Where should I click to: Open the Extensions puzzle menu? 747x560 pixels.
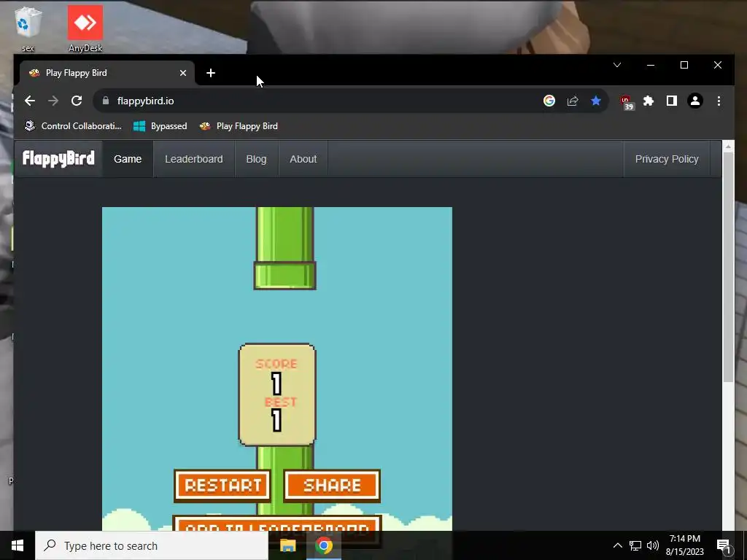pyautogui.click(x=649, y=101)
